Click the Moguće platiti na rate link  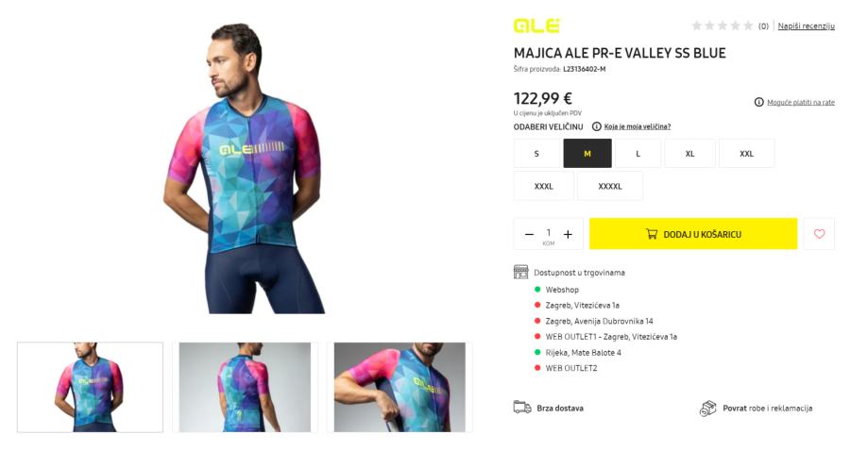(800, 102)
